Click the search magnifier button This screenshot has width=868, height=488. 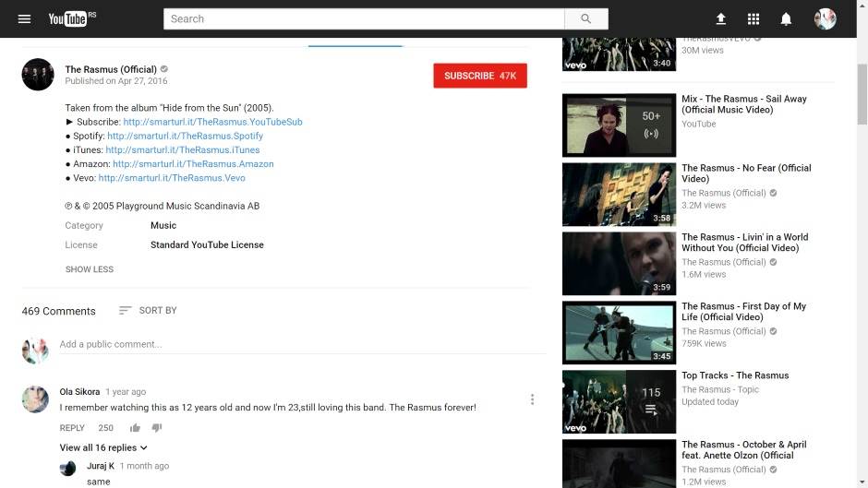pos(585,18)
